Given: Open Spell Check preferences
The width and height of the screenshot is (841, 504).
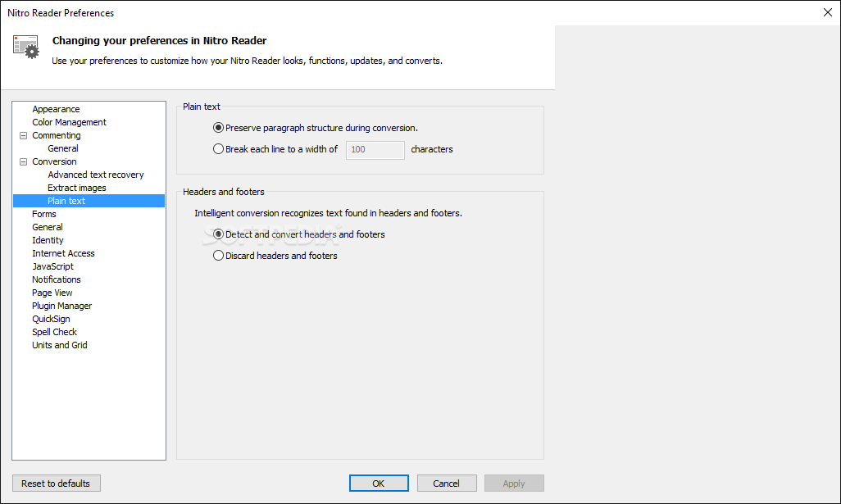Looking at the screenshot, I should pos(54,333).
